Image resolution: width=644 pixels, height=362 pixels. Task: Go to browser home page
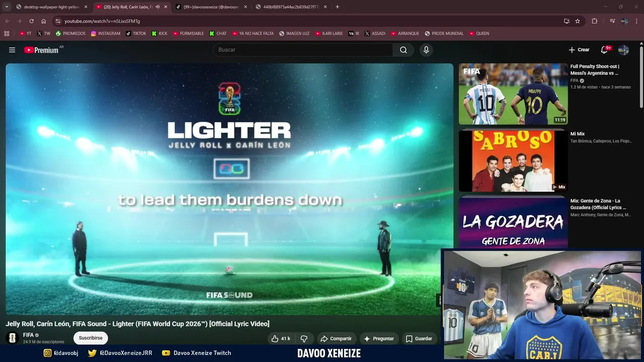pos(43,21)
